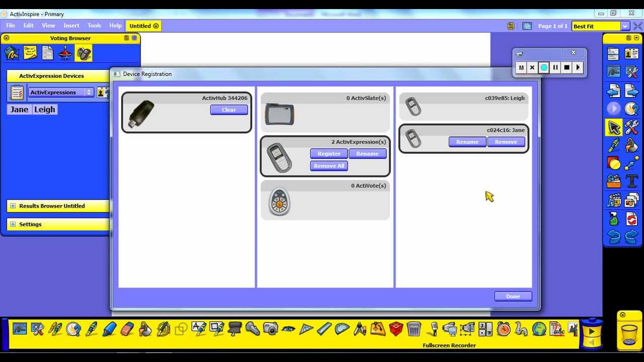Open the Help menu
Image resolution: width=644 pixels, height=362 pixels.
(x=115, y=26)
